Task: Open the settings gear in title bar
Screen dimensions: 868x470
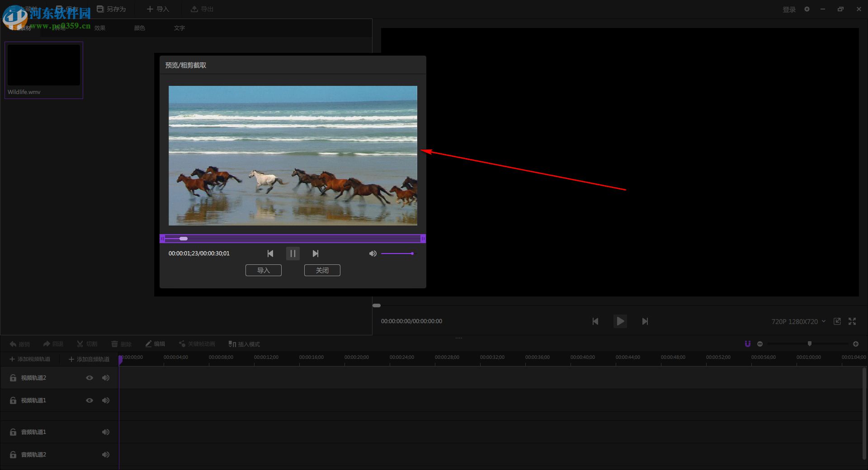Action: 807,9
